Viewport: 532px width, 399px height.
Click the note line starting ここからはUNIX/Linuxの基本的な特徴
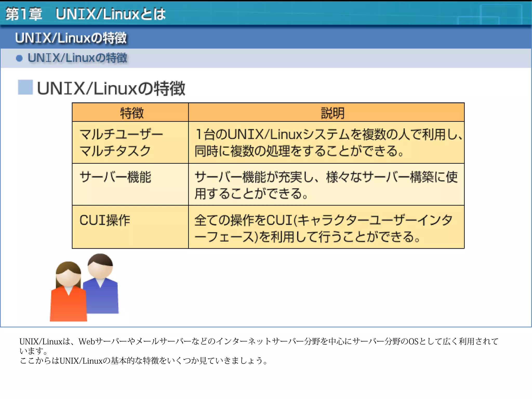pyautogui.click(x=144, y=361)
